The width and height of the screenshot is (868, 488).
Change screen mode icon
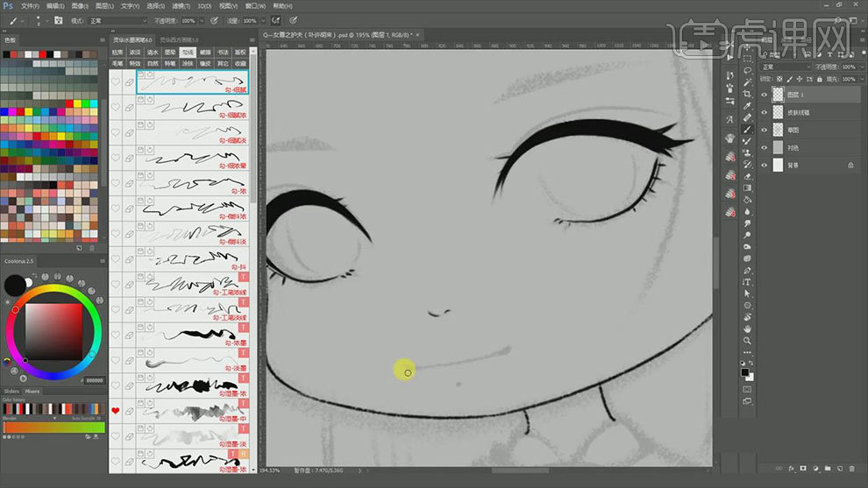747,401
